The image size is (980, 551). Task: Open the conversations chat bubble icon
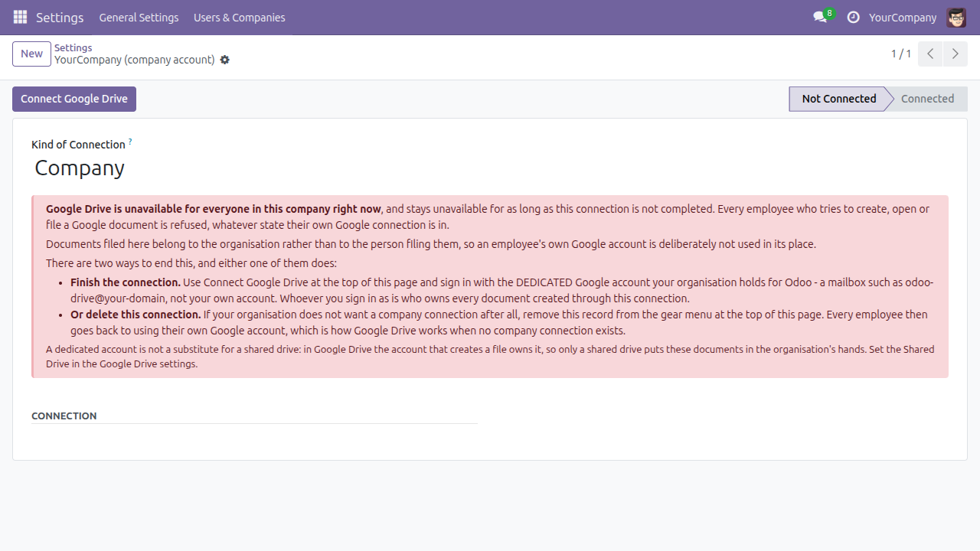[820, 17]
